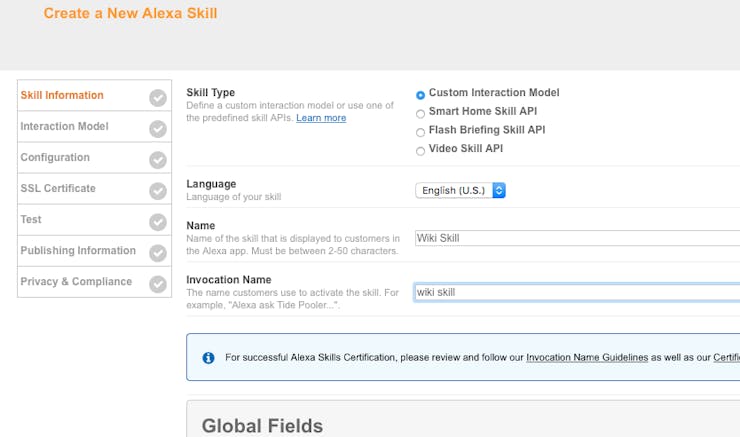Open the Publishing Information step

click(94, 251)
